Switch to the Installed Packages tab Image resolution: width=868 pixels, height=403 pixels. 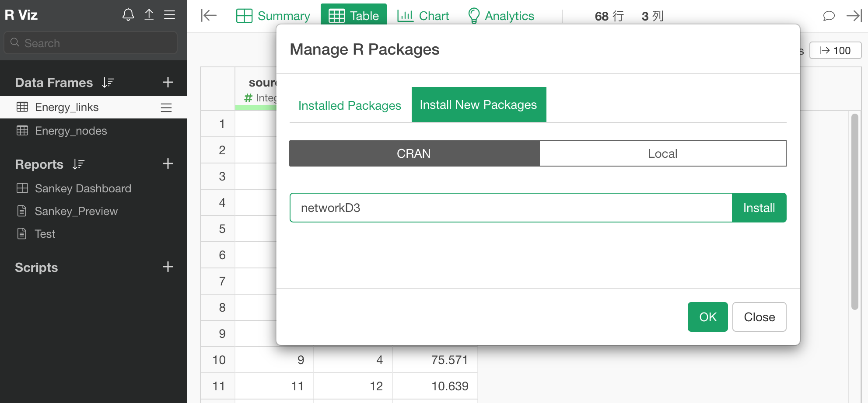coord(350,105)
